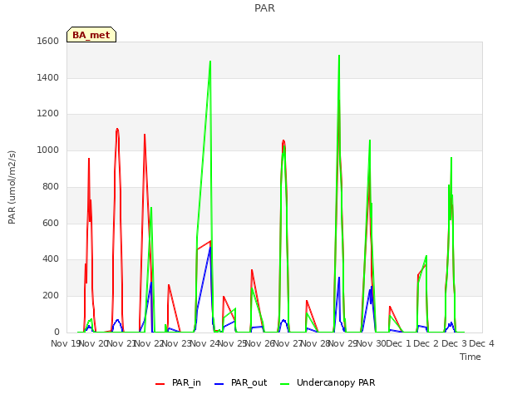Click the 1600 y-axis tick label
Screen dimensions: 532x399
(x=48, y=41)
